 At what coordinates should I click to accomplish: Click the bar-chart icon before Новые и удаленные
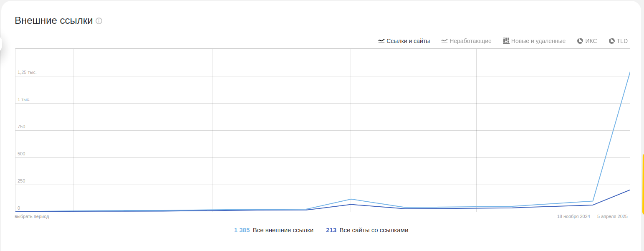tap(506, 41)
